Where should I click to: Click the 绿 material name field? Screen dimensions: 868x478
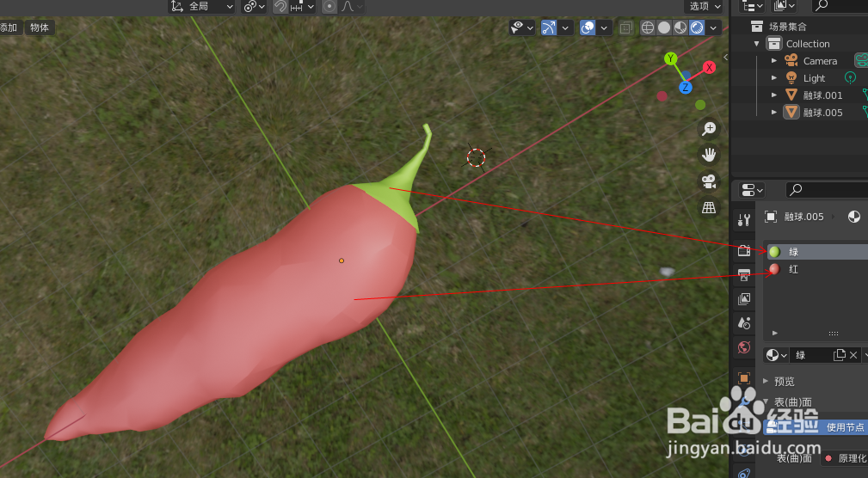tap(811, 355)
